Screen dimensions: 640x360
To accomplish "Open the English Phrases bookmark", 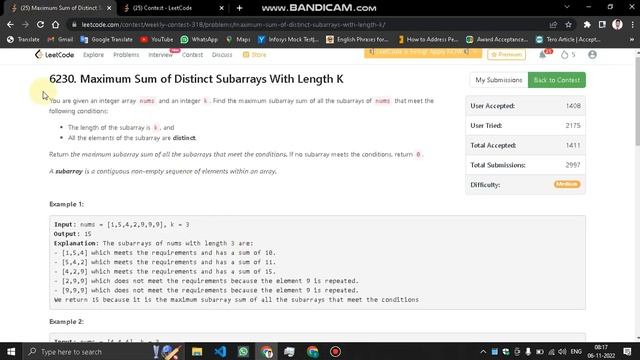I will [357, 40].
